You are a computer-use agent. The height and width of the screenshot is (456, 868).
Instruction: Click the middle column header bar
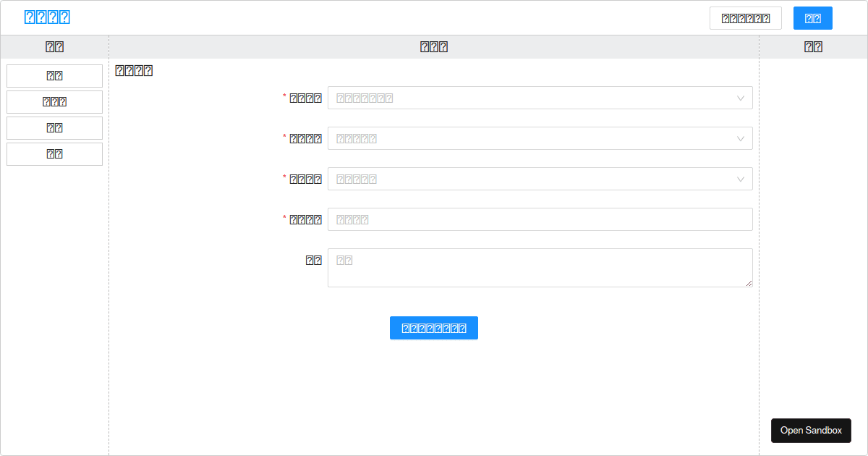[x=433, y=46]
